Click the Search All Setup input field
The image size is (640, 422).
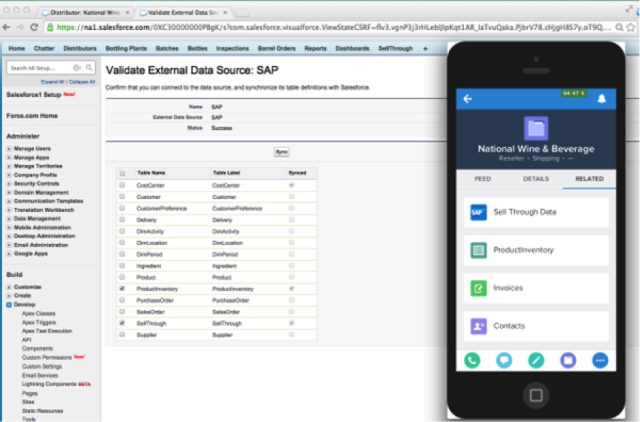point(38,68)
